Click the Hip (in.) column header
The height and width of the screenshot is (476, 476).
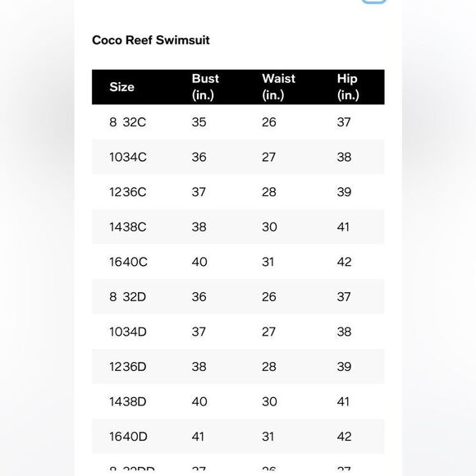click(x=348, y=87)
